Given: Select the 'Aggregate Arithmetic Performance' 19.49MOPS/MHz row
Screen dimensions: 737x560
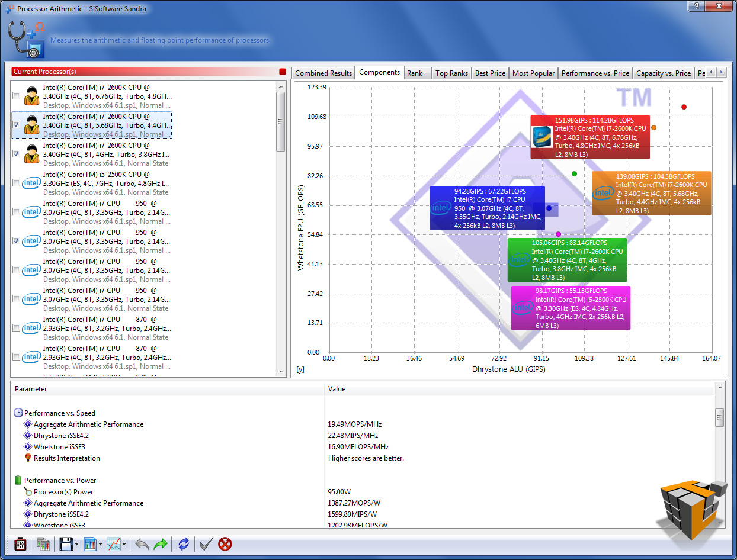Looking at the screenshot, I should click(363, 424).
